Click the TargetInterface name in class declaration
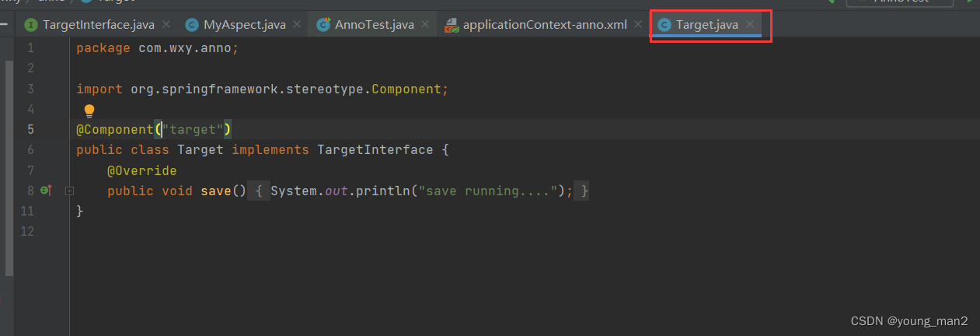Screen dimensions: 980x336 [x=375, y=149]
